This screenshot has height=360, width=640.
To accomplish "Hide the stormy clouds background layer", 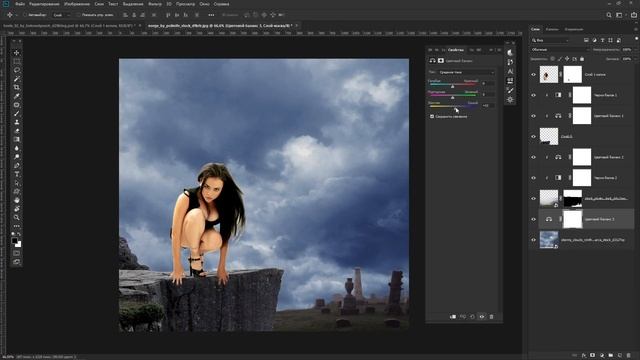I will (x=533, y=240).
